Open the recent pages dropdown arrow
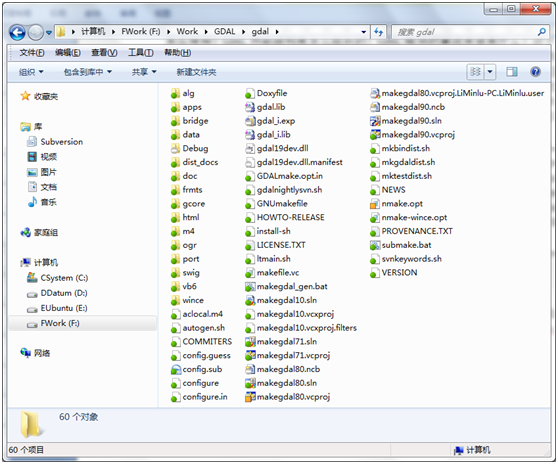 pyautogui.click(x=49, y=33)
